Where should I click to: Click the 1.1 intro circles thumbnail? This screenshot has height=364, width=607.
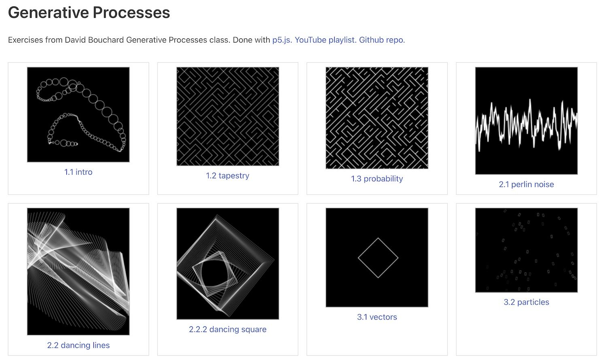click(x=78, y=114)
